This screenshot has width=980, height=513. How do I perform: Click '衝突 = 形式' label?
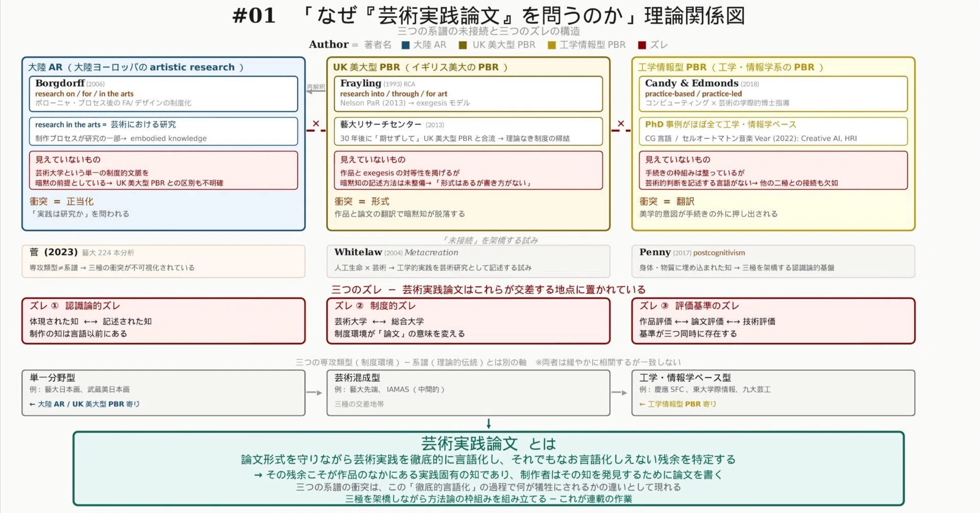pos(362,202)
